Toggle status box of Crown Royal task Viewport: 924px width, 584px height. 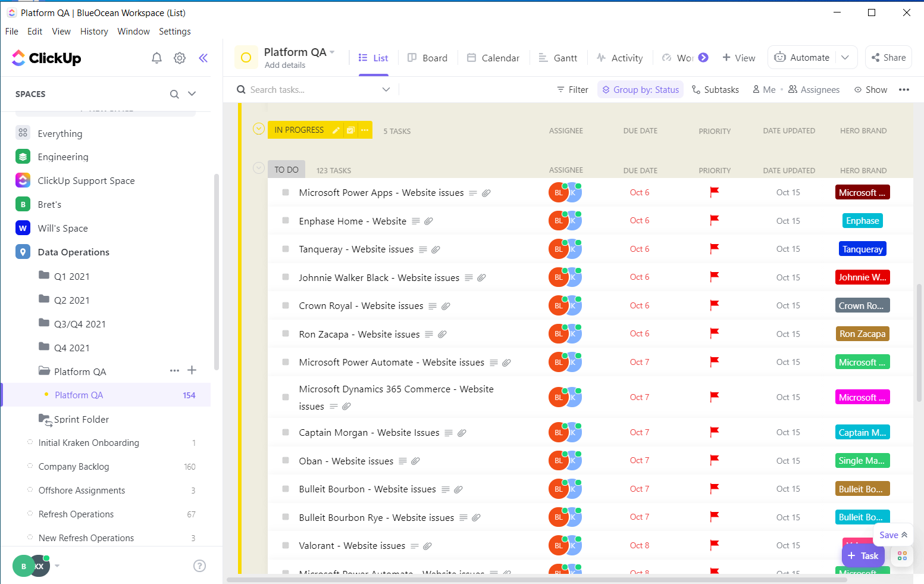tap(286, 305)
